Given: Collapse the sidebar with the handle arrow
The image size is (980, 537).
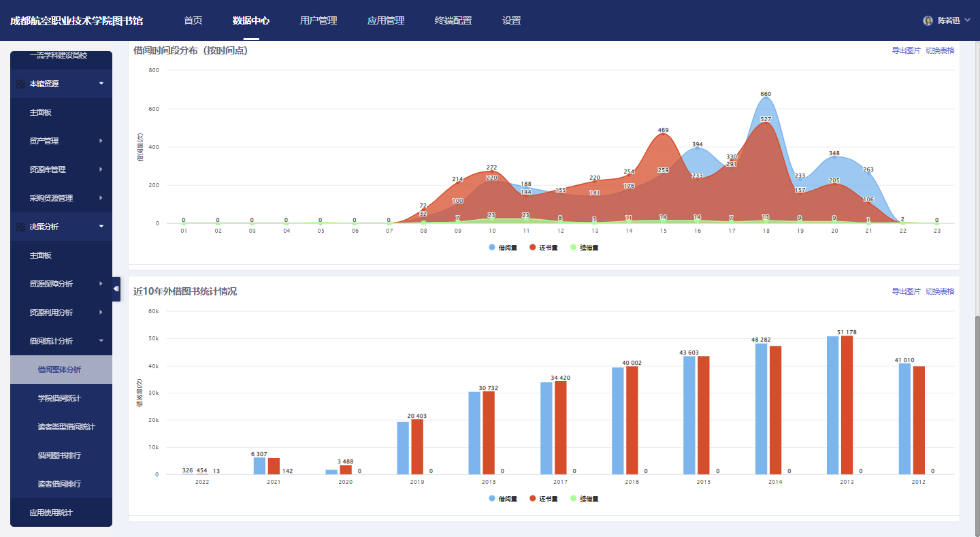Looking at the screenshot, I should pyautogui.click(x=116, y=289).
